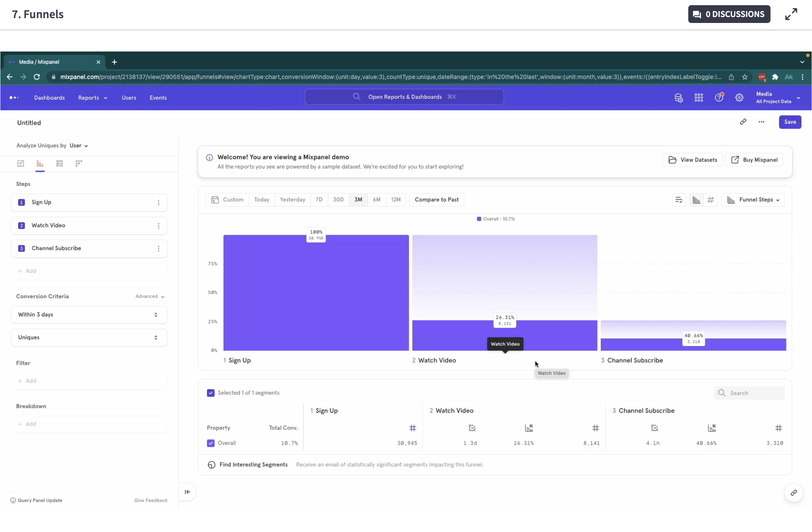Screen dimensions: 812x532
Task: Switch chart values to numbers
Action: [710, 200]
